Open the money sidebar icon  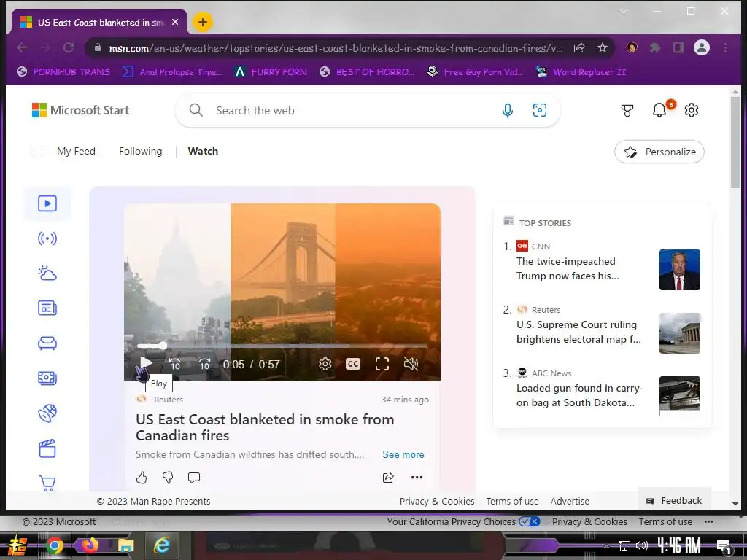point(47,378)
